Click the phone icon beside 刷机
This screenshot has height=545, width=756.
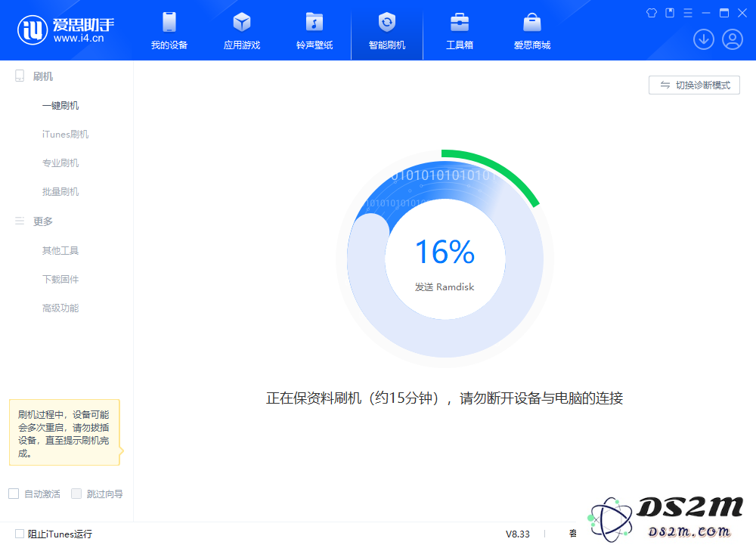point(20,76)
